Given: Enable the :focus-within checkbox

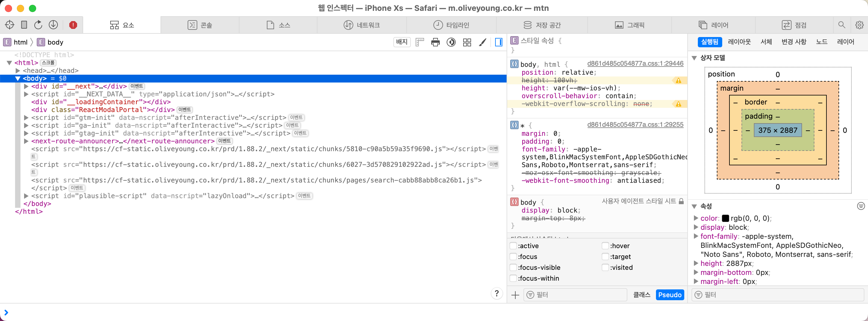Looking at the screenshot, I should 513,278.
